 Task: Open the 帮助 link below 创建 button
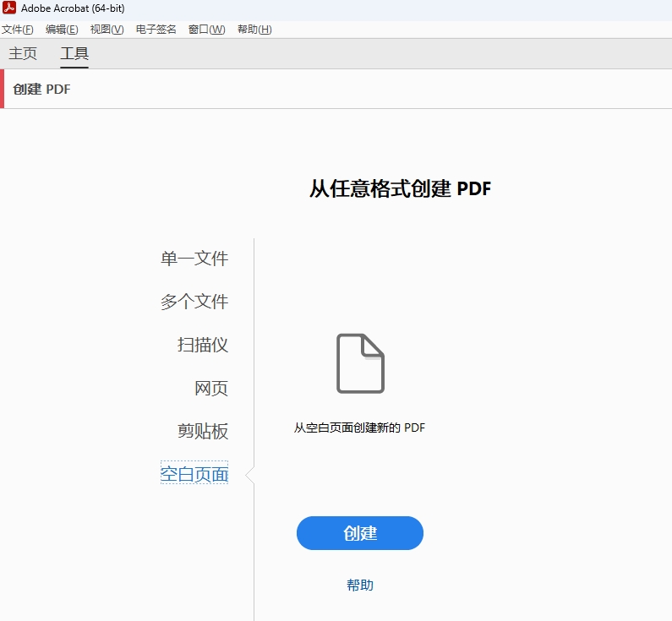tap(360, 585)
